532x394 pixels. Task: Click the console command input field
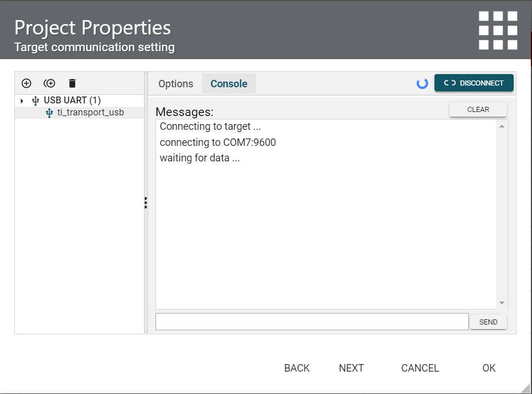click(x=312, y=322)
